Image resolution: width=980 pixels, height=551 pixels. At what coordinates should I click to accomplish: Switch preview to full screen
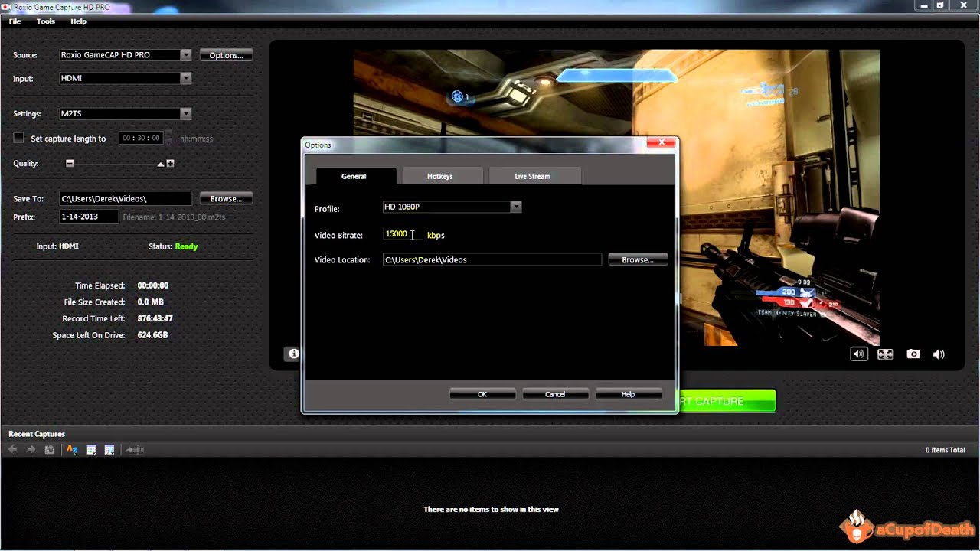coord(885,354)
